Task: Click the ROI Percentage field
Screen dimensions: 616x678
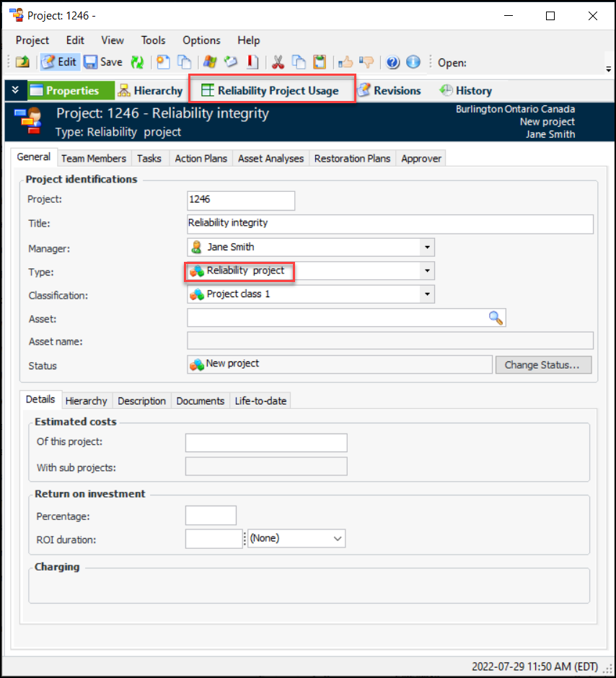Action: pyautogui.click(x=211, y=516)
